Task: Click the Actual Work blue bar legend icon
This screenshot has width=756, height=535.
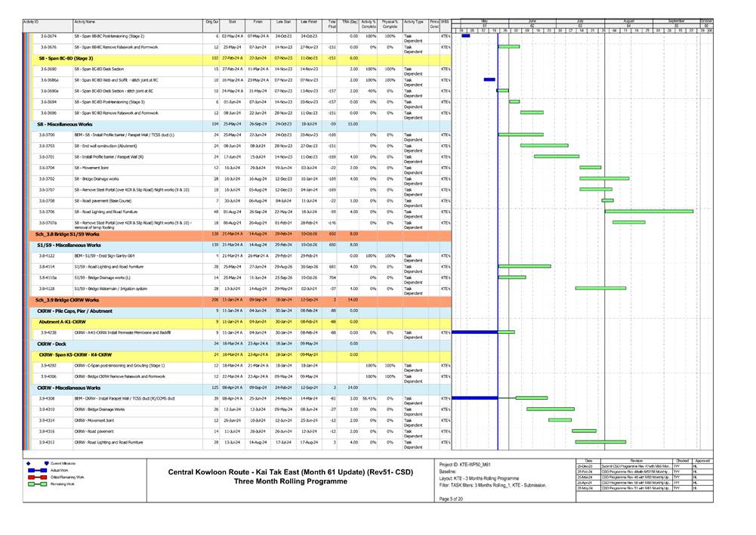Action: (36, 470)
